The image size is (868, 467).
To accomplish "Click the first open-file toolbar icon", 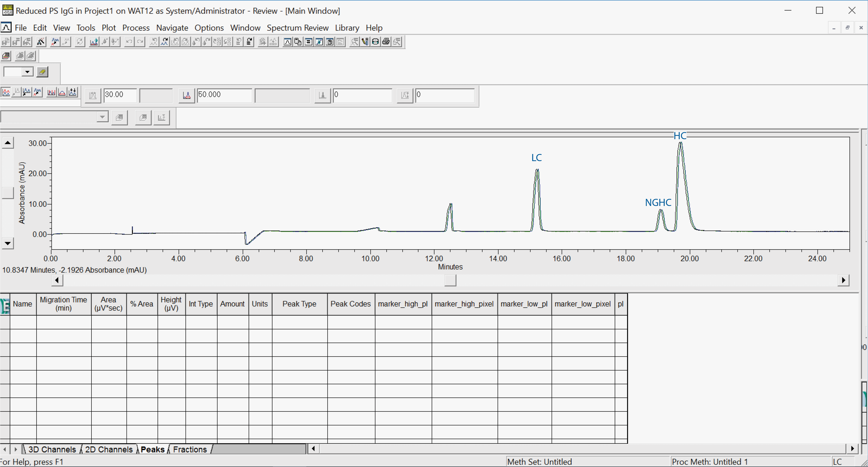I will point(6,42).
